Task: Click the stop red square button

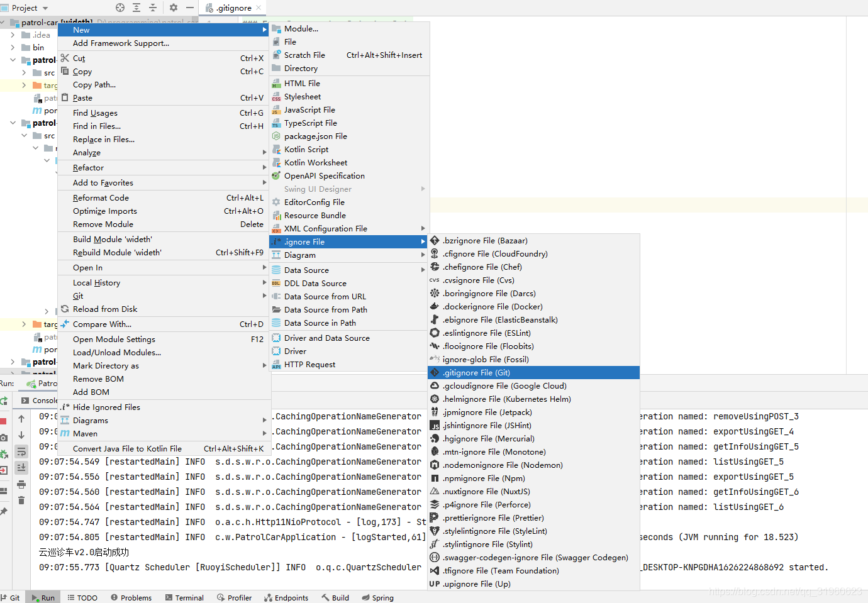Action: coord(3,421)
